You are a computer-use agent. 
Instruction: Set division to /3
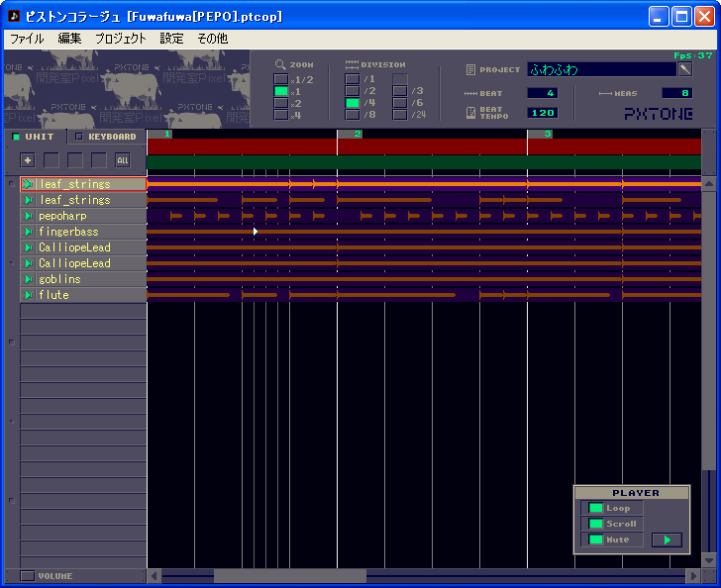coord(400,91)
